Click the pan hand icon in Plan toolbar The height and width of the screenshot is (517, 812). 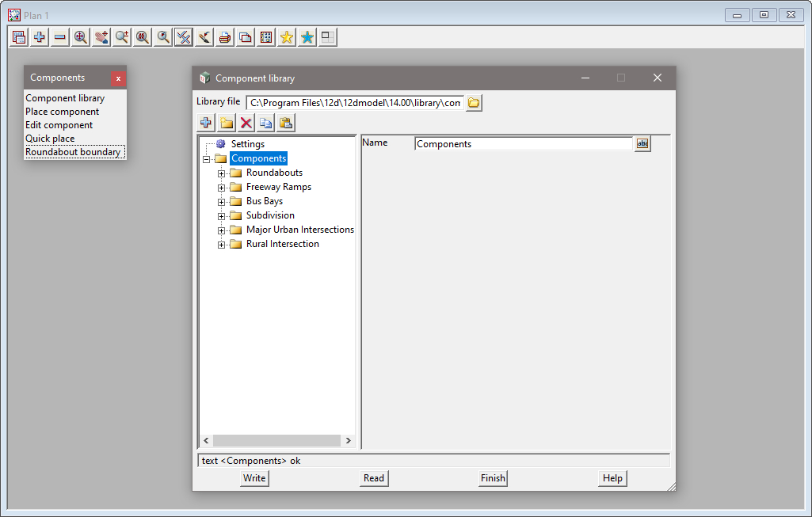(x=101, y=37)
